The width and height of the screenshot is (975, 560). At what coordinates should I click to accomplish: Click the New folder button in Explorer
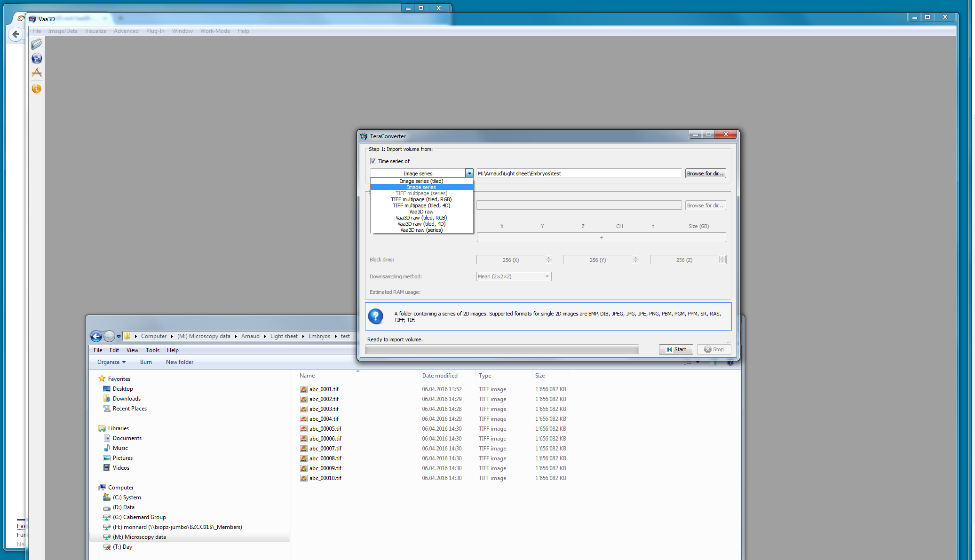pyautogui.click(x=180, y=362)
